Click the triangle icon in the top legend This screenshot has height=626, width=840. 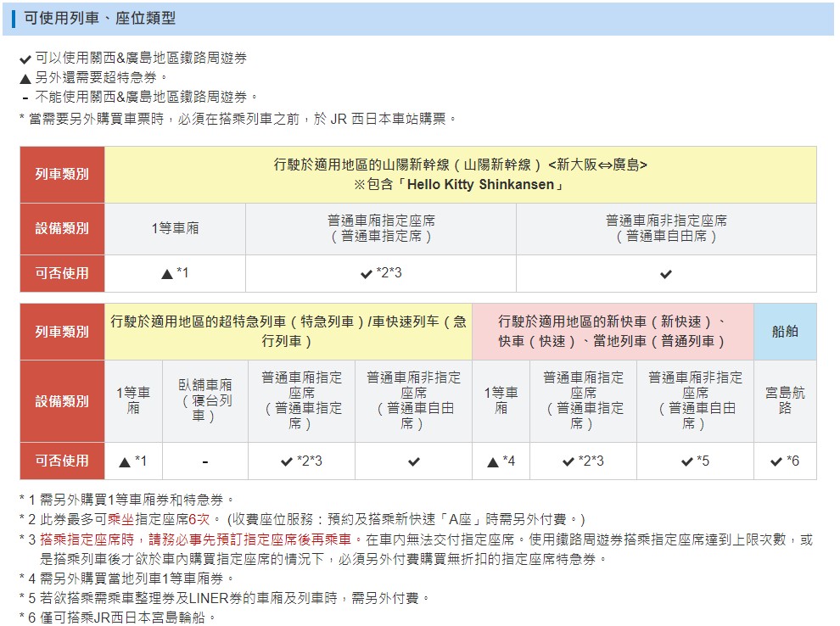tap(25, 79)
